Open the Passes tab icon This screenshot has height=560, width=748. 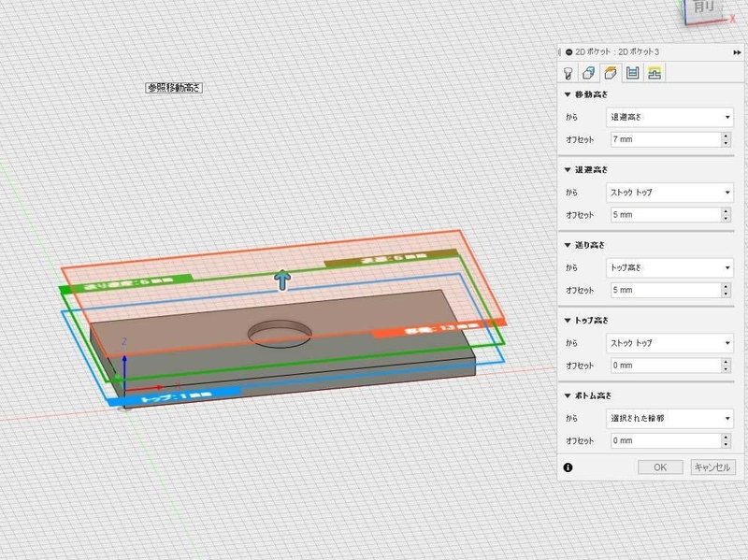click(x=633, y=73)
